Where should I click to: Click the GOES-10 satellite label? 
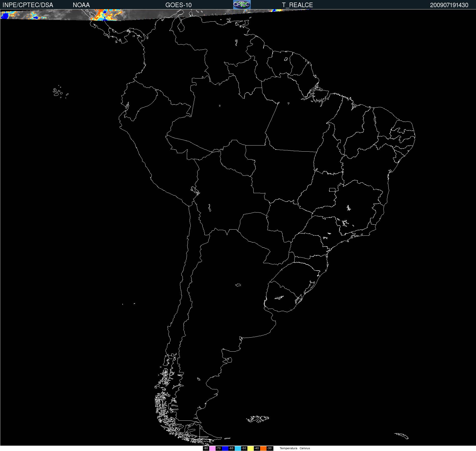[178, 5]
